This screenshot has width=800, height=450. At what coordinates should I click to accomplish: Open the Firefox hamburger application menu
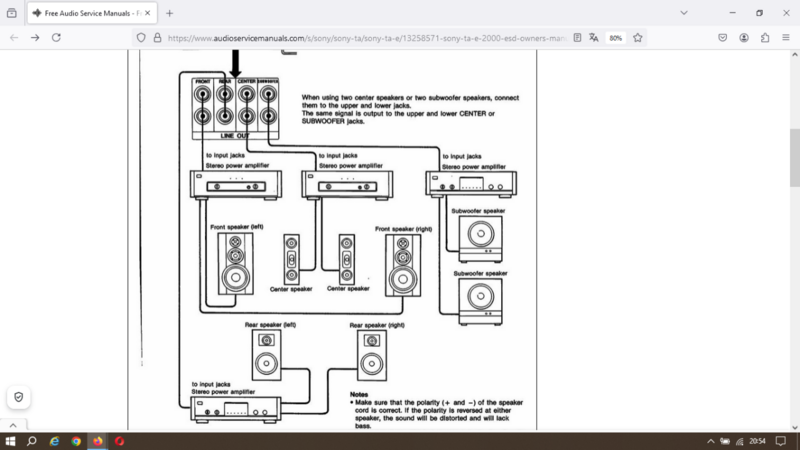pyautogui.click(x=786, y=37)
